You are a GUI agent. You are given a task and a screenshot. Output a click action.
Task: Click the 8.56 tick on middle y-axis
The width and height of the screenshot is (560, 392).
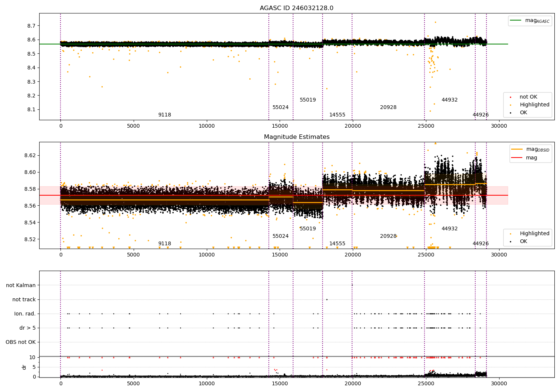30,206
